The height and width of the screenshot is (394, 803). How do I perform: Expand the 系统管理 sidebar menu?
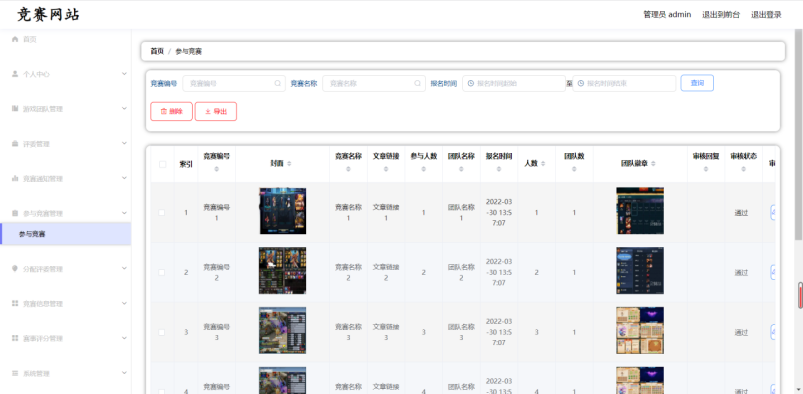point(66,373)
